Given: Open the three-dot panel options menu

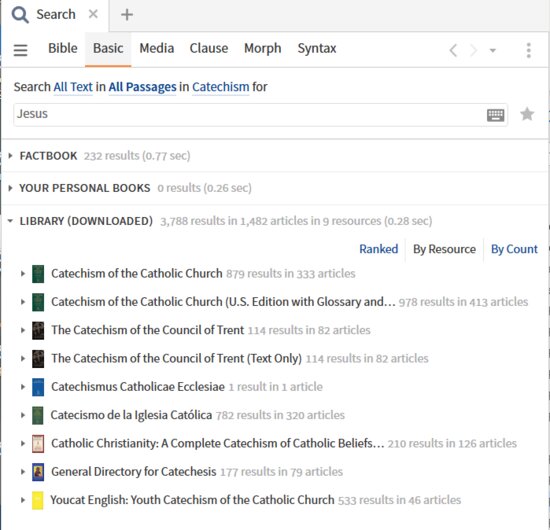Looking at the screenshot, I should (529, 50).
